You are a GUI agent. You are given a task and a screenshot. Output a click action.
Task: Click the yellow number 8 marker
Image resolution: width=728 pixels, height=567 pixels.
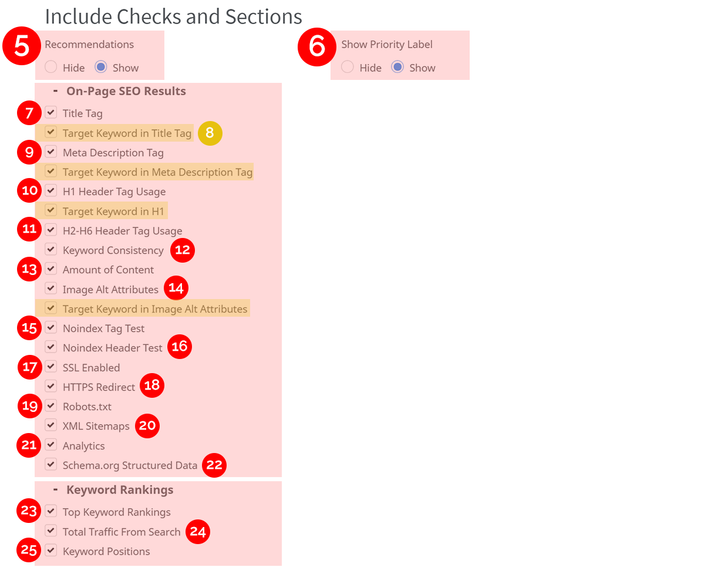pyautogui.click(x=210, y=133)
